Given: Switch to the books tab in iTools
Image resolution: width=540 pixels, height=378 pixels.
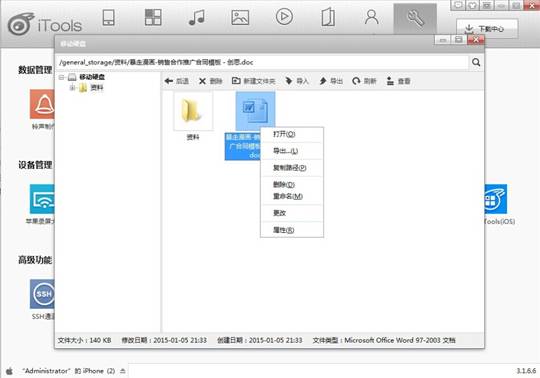Looking at the screenshot, I should pyautogui.click(x=328, y=17).
